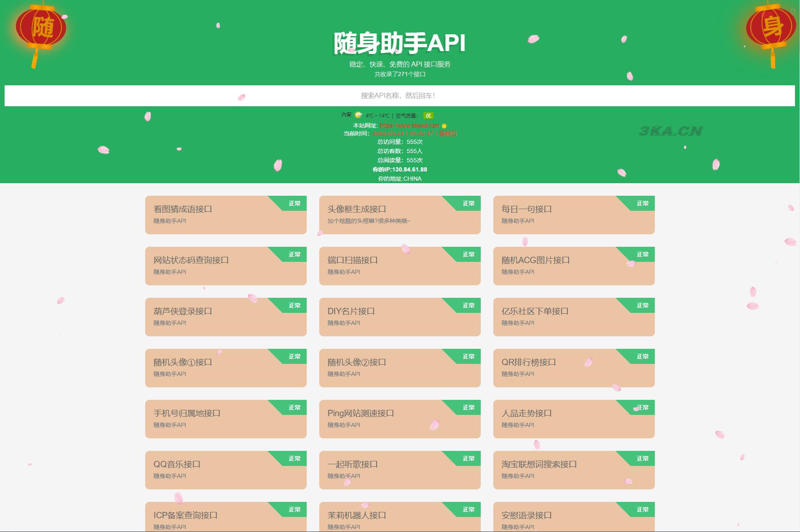Image resolution: width=800 pixels, height=532 pixels.
Task: Click the 优 air quality badge
Action: point(428,115)
